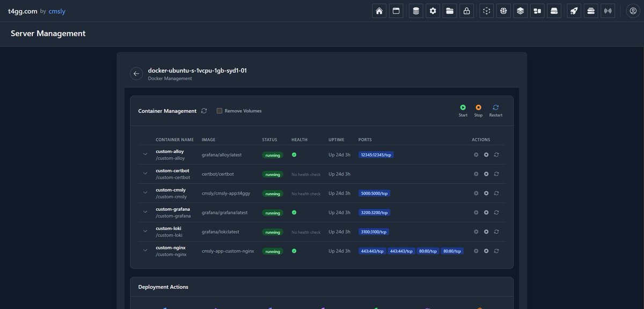Viewport: 644px width, 309px height.
Task: Restart the custom-nginx container
Action: [x=496, y=251]
